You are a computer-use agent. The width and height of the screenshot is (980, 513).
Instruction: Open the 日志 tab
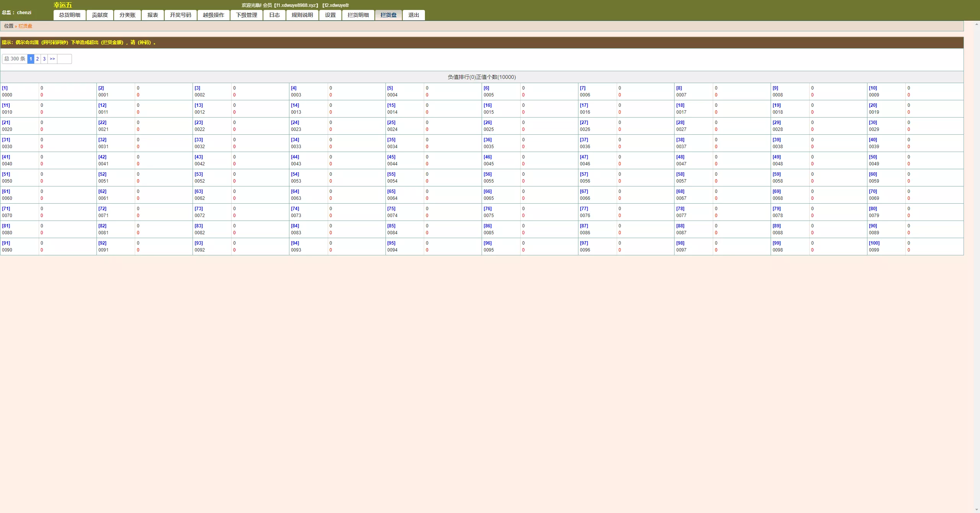tap(274, 15)
